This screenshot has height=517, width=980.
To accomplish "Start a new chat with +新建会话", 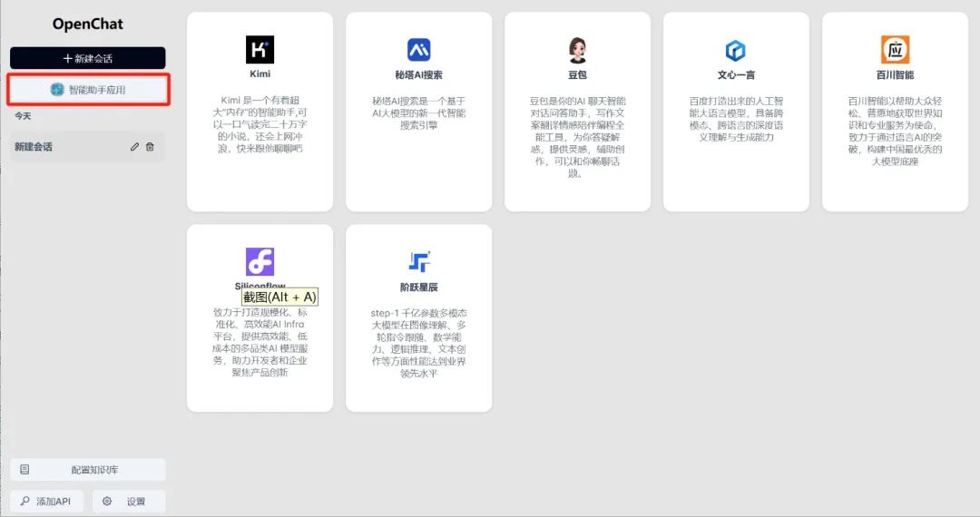I will [x=87, y=58].
